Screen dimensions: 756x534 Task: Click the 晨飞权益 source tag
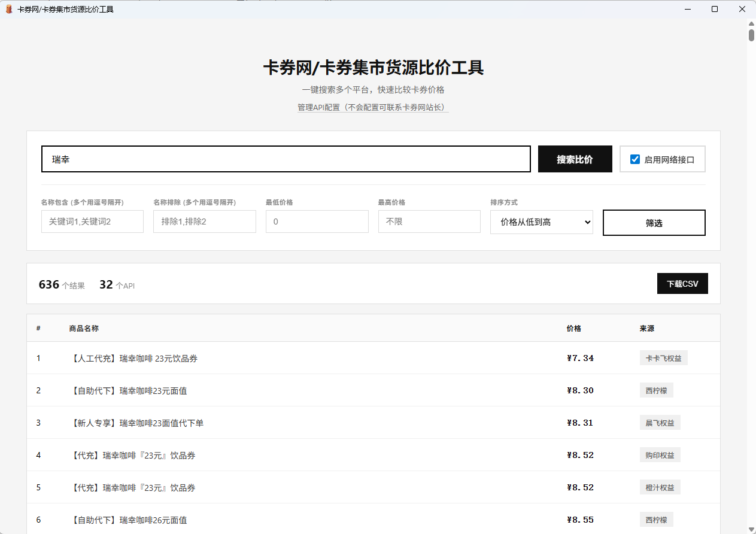point(660,422)
